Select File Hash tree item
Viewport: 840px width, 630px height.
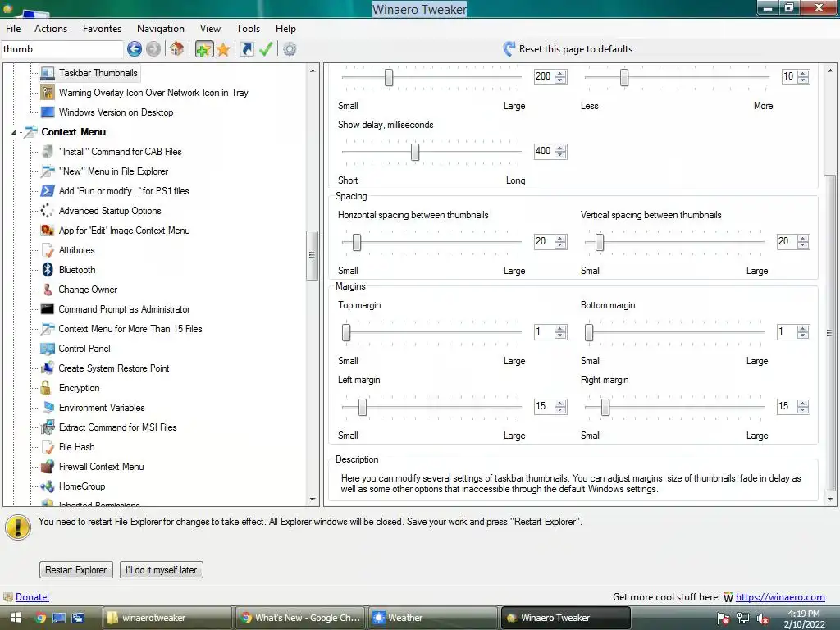(76, 447)
